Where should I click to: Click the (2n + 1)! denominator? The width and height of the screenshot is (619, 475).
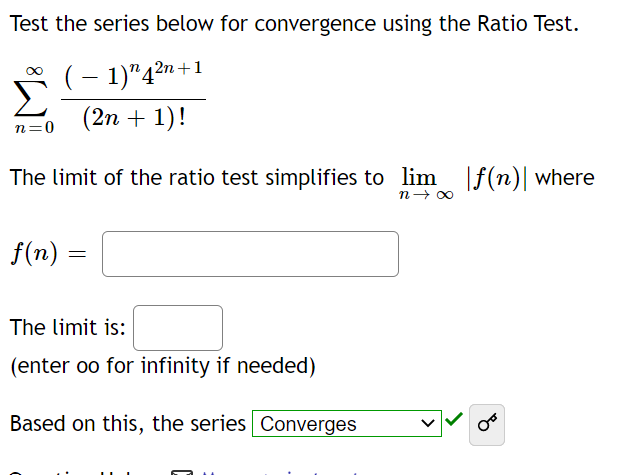(136, 121)
